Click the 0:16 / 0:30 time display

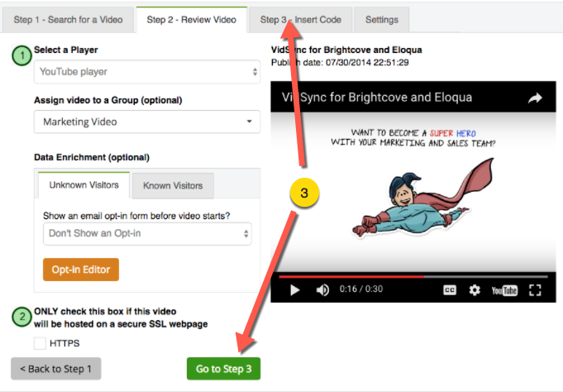pos(361,289)
